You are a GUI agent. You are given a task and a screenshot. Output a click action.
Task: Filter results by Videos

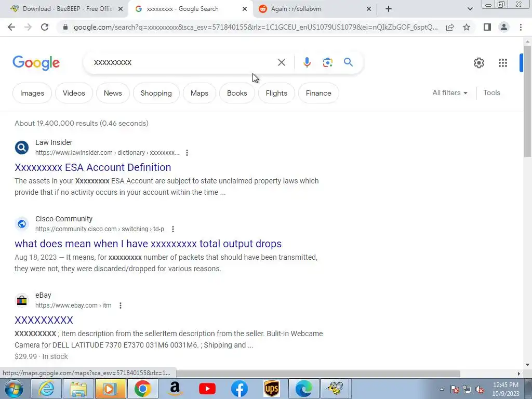(x=74, y=93)
